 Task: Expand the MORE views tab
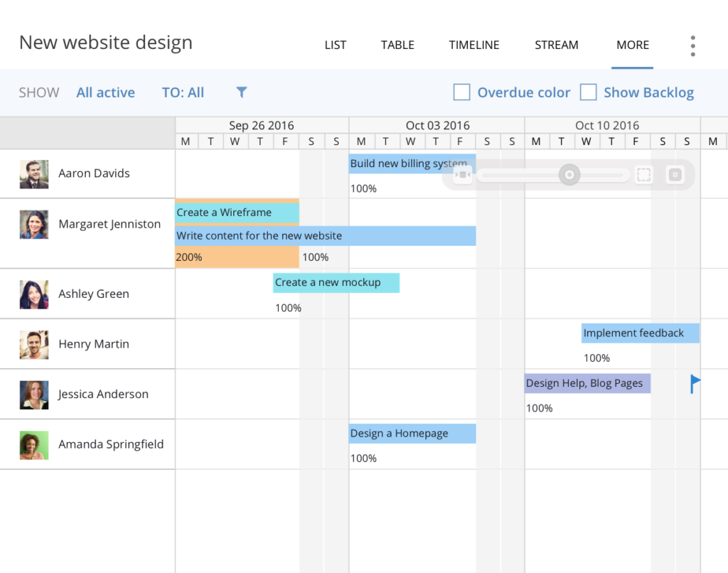[x=633, y=45]
